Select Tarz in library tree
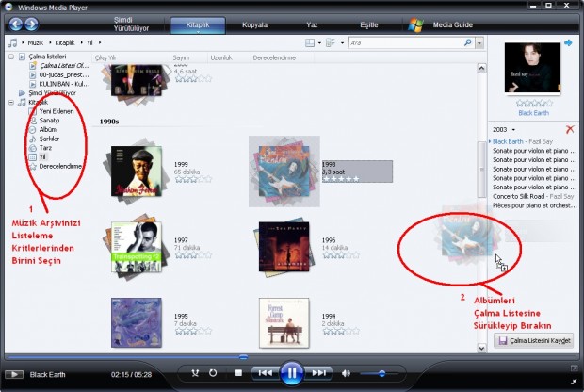The image size is (584, 392). [45, 148]
